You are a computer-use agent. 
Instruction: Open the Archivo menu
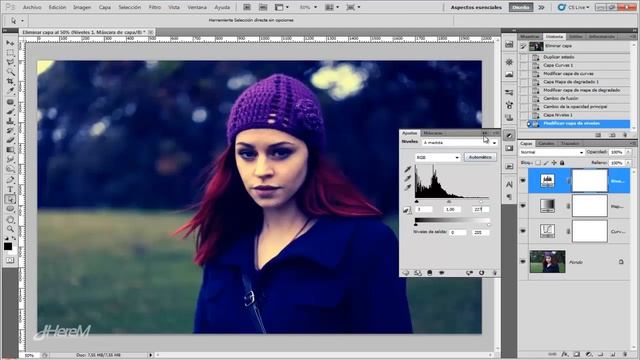pyautogui.click(x=32, y=7)
